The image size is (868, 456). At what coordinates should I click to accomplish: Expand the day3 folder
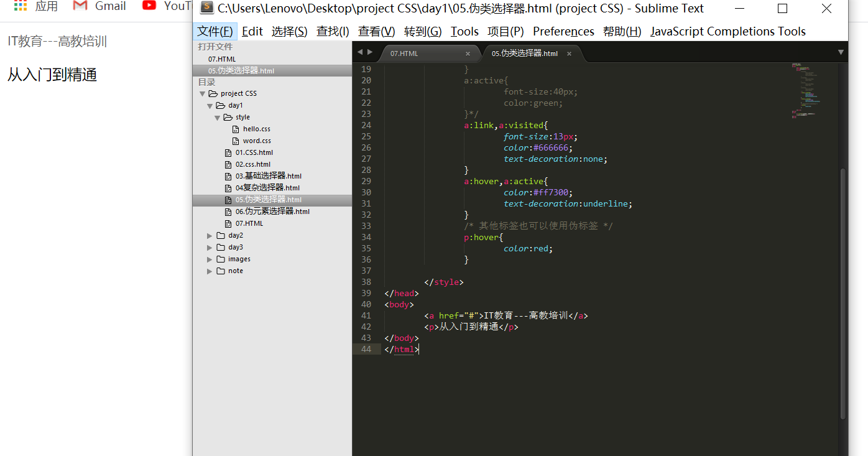210,248
